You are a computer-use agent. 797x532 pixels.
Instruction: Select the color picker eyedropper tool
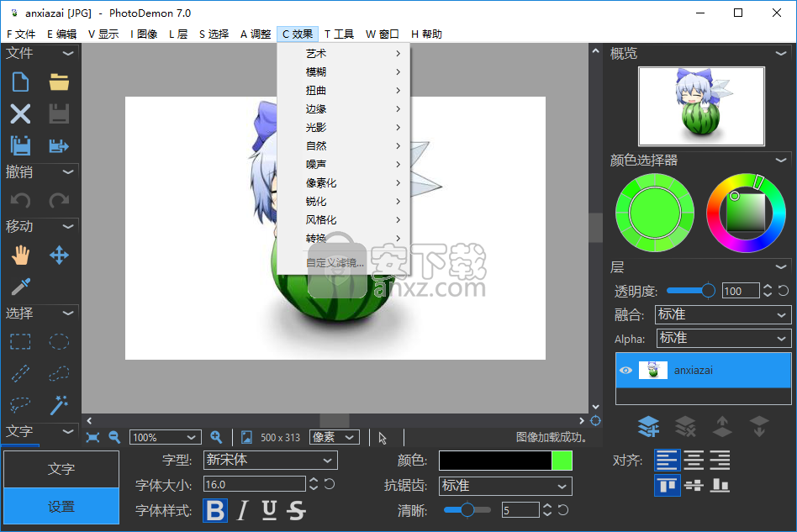20,287
